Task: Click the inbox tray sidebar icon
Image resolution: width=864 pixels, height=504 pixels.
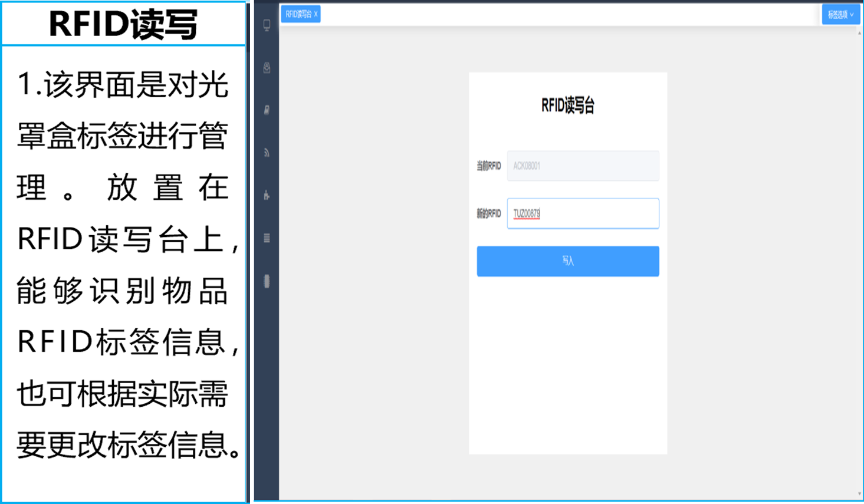Action: tap(267, 68)
